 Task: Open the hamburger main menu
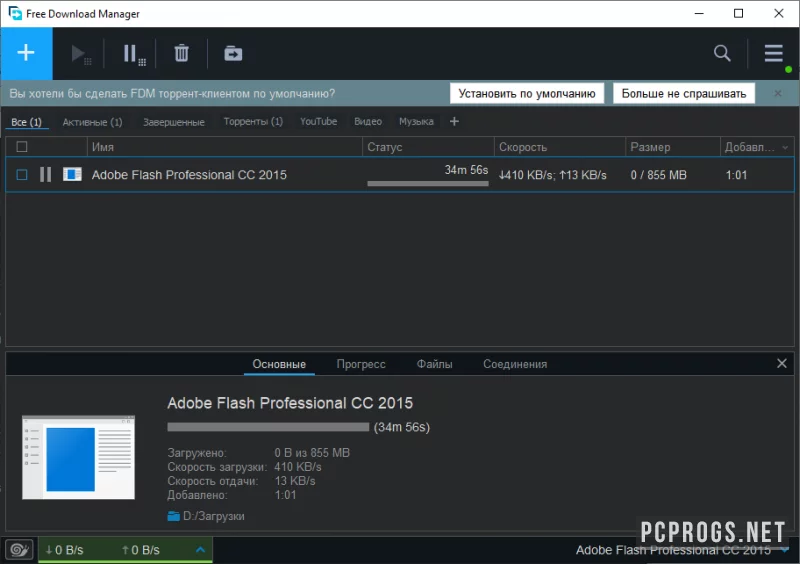(773, 53)
